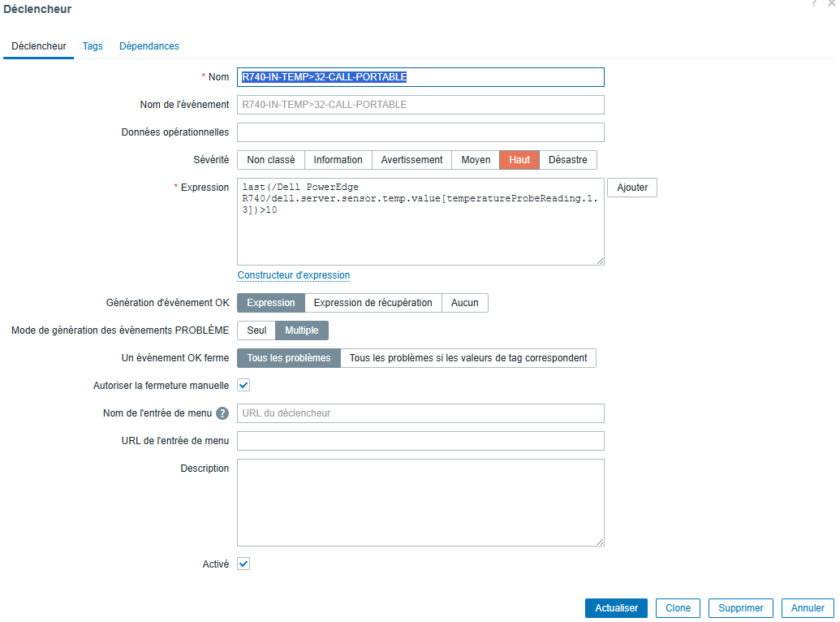Choose Expression for OK event generation
Image resolution: width=840 pixels, height=622 pixels.
pyautogui.click(x=270, y=302)
